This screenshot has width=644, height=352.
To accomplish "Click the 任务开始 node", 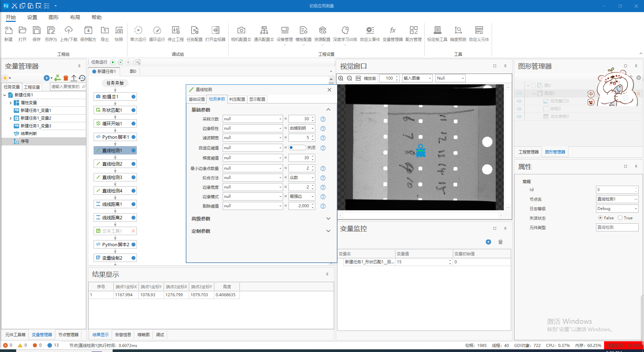I will click(x=115, y=83).
